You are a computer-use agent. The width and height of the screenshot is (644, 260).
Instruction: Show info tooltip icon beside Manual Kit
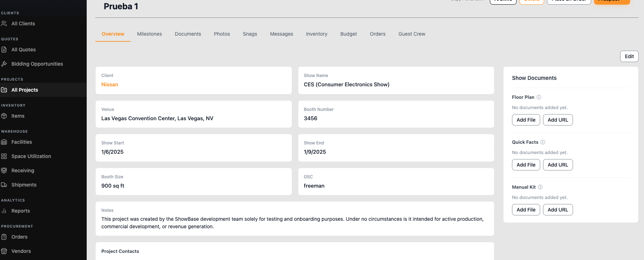540,187
